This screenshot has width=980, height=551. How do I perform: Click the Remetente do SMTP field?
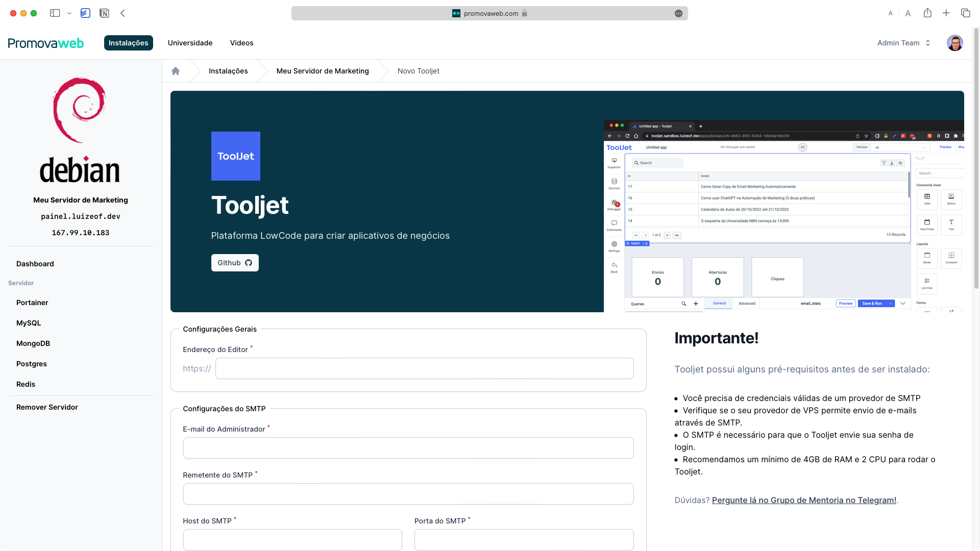[408, 494]
